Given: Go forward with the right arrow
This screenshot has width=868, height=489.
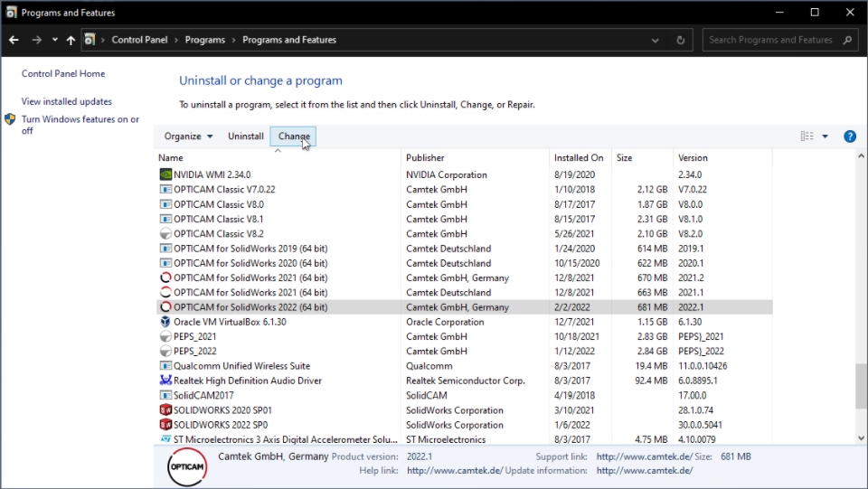Looking at the screenshot, I should coord(36,40).
